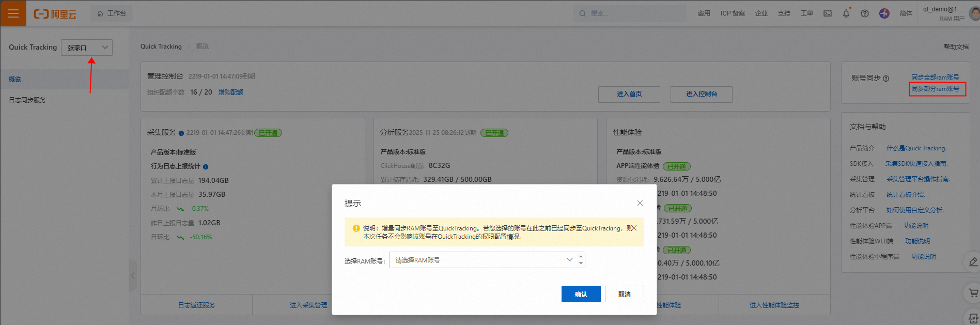The image size is (980, 325).
Task: Dismiss the yellow notice banner
Action: tap(634, 228)
